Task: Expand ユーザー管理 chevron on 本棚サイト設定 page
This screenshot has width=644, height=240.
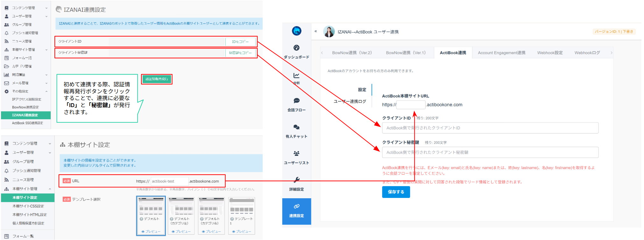Action: (x=50, y=153)
